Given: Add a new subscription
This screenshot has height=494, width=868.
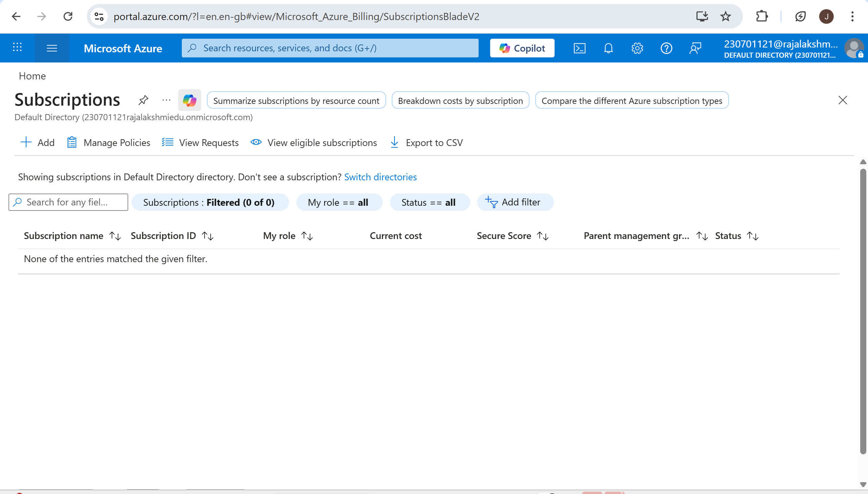Looking at the screenshot, I should coord(38,143).
